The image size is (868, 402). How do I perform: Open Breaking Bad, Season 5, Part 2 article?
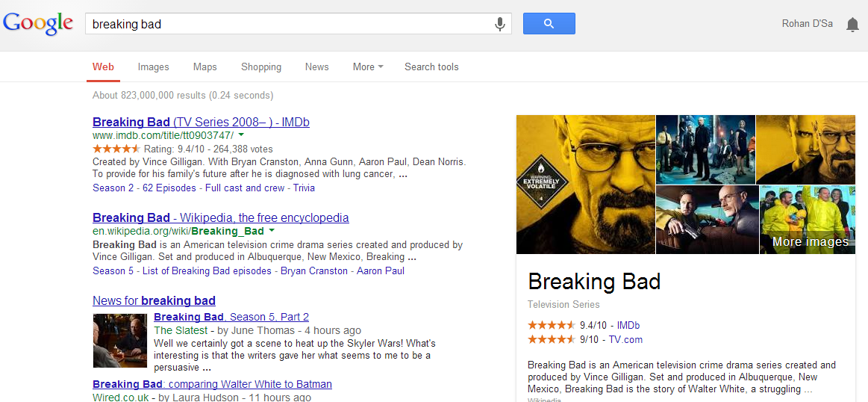(x=231, y=317)
